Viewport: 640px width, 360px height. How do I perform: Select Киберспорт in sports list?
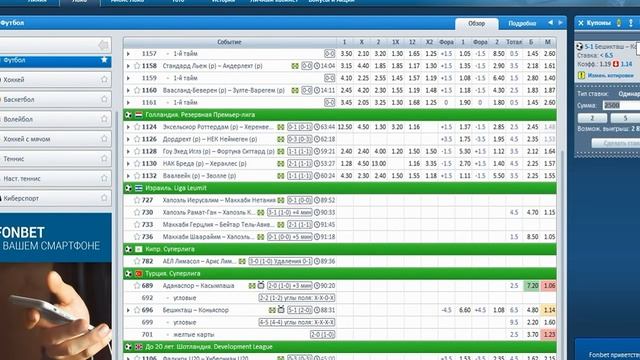pos(56,198)
